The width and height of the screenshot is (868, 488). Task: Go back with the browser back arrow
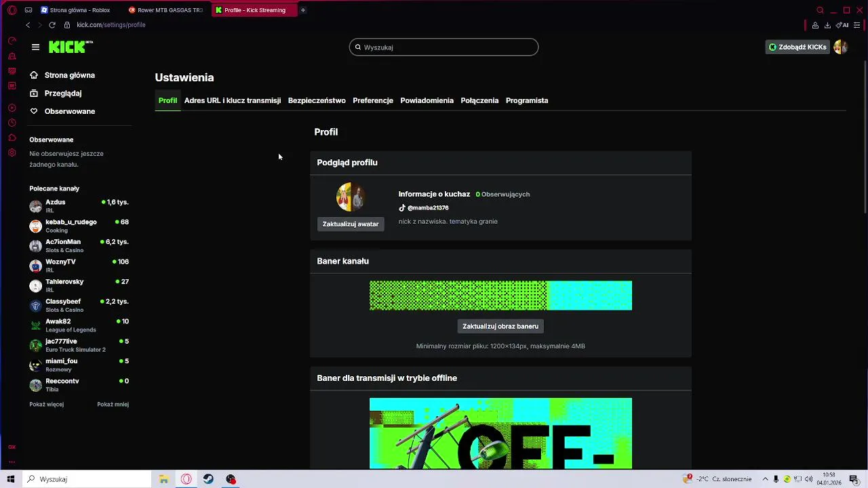[28, 25]
